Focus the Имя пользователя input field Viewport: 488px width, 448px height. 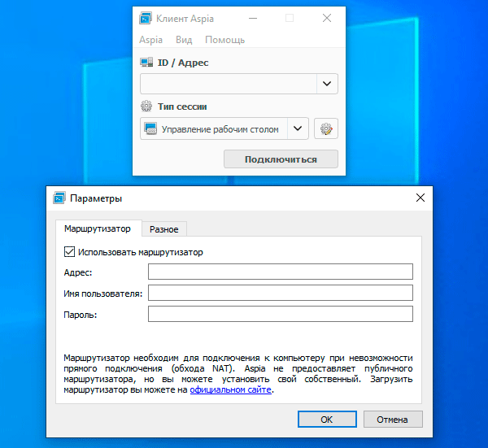[x=281, y=293]
